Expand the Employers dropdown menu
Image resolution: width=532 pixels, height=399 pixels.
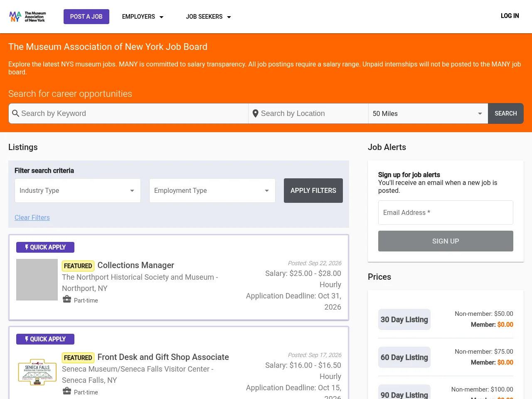pyautogui.click(x=143, y=17)
